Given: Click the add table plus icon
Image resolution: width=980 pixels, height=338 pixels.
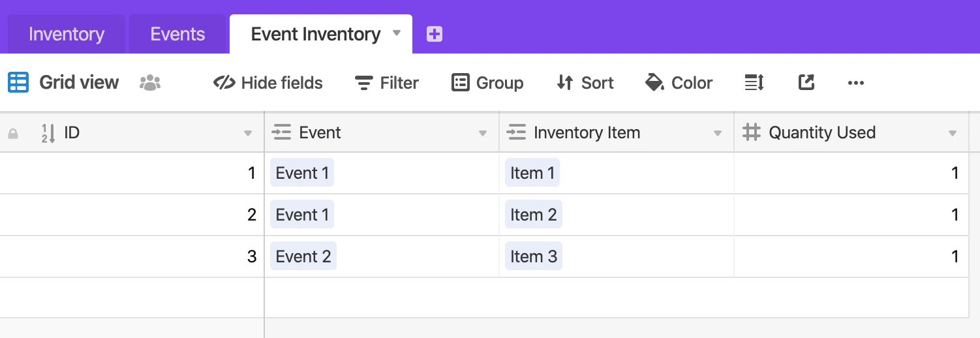Looking at the screenshot, I should coord(435,35).
